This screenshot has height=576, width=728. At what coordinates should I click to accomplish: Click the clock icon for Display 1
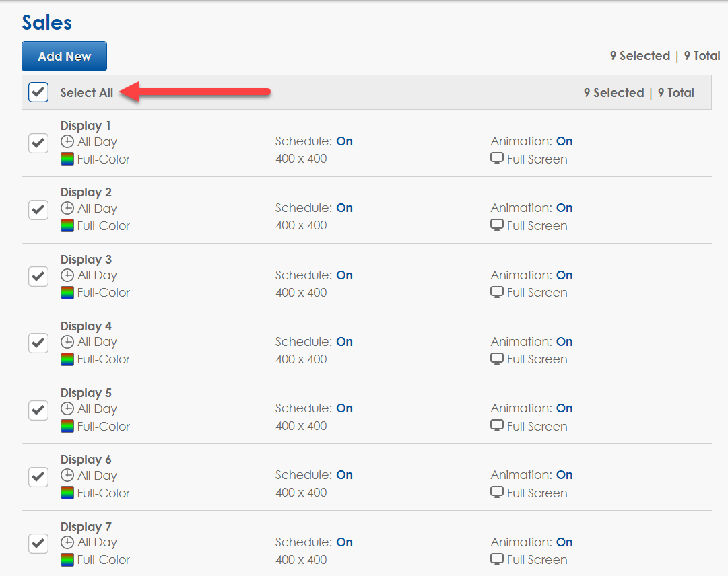(x=67, y=142)
